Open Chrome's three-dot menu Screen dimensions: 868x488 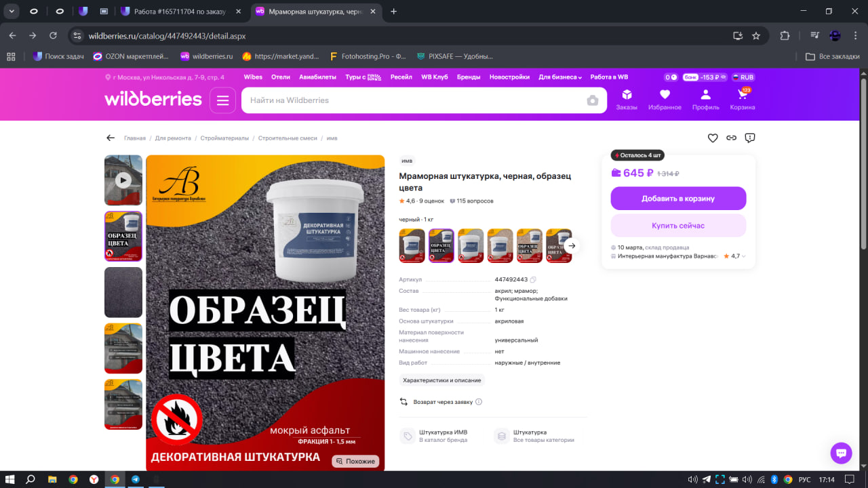[x=855, y=35]
